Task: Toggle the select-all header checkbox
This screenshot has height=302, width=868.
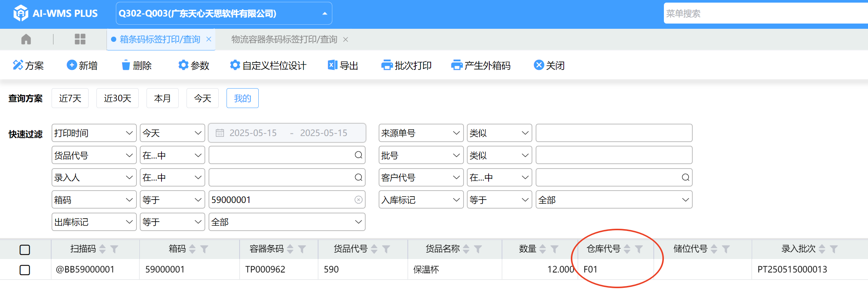Action: (25, 250)
